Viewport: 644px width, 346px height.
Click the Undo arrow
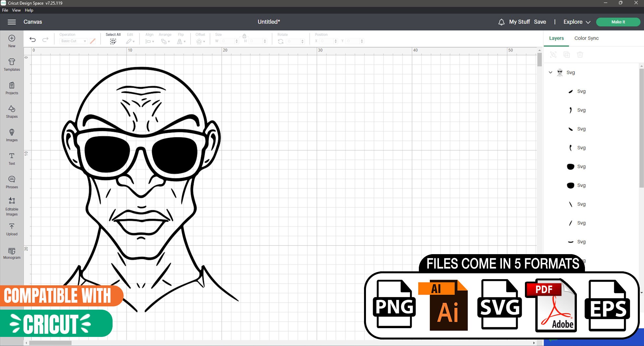(x=32, y=39)
